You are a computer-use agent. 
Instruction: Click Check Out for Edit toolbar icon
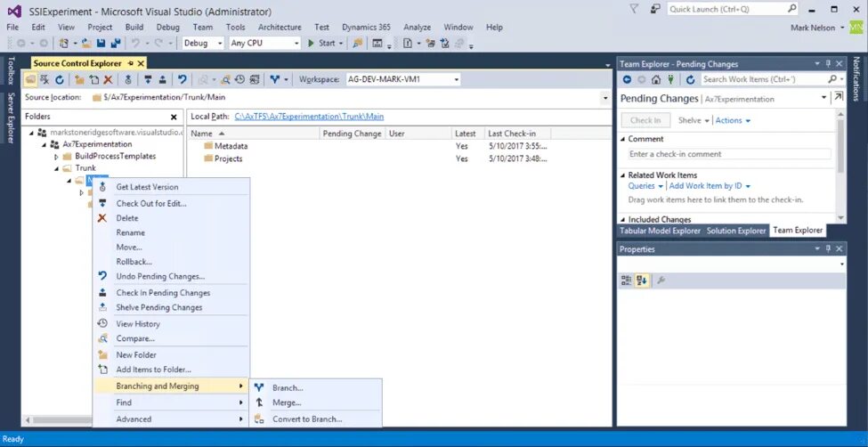[148, 80]
